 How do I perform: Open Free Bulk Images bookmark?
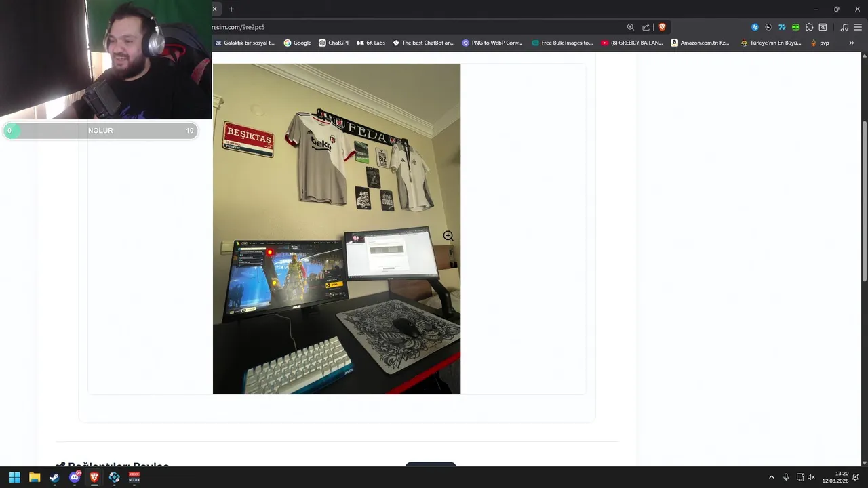562,43
